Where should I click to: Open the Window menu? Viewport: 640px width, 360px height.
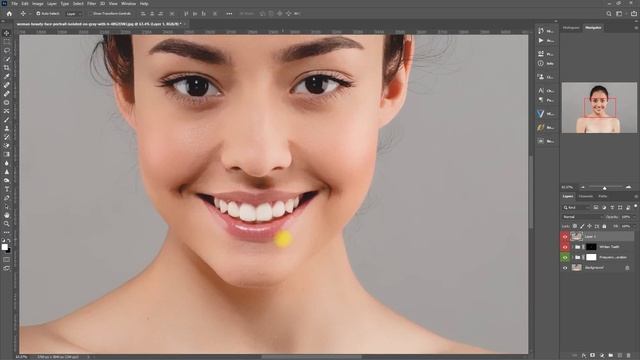[x=129, y=4]
